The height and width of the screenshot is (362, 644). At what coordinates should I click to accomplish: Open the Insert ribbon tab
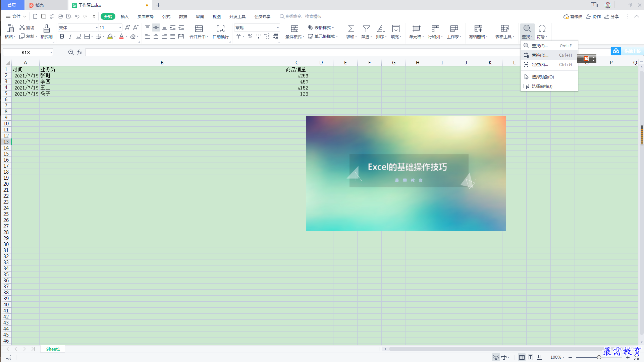pos(124,16)
